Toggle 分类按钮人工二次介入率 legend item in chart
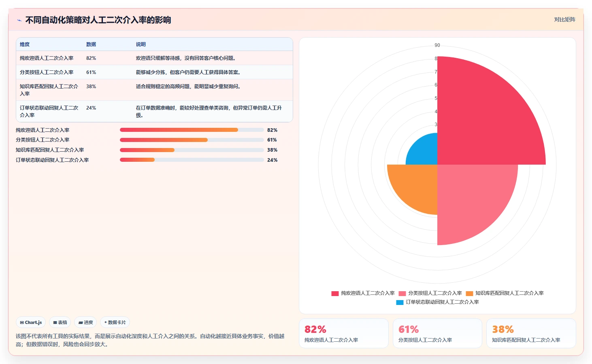The height and width of the screenshot is (364, 592). coord(430,293)
